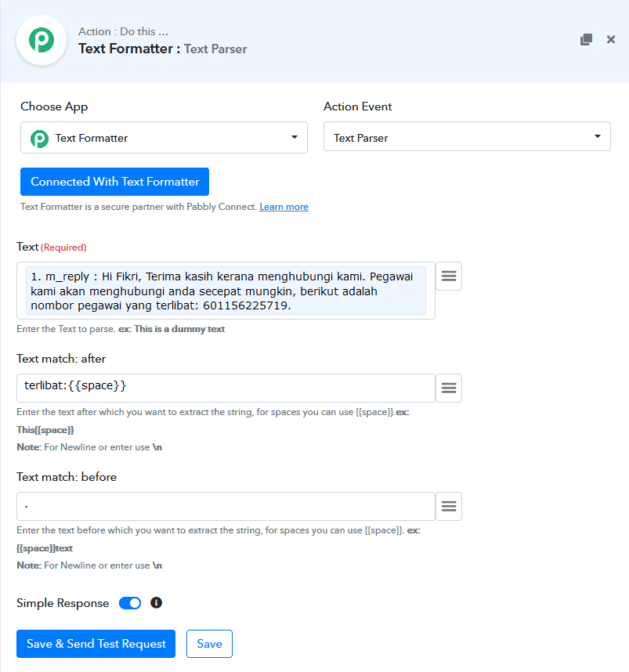Open the mapping menu beside the Text field
Viewport: 629px width, 672px height.
pyautogui.click(x=448, y=276)
